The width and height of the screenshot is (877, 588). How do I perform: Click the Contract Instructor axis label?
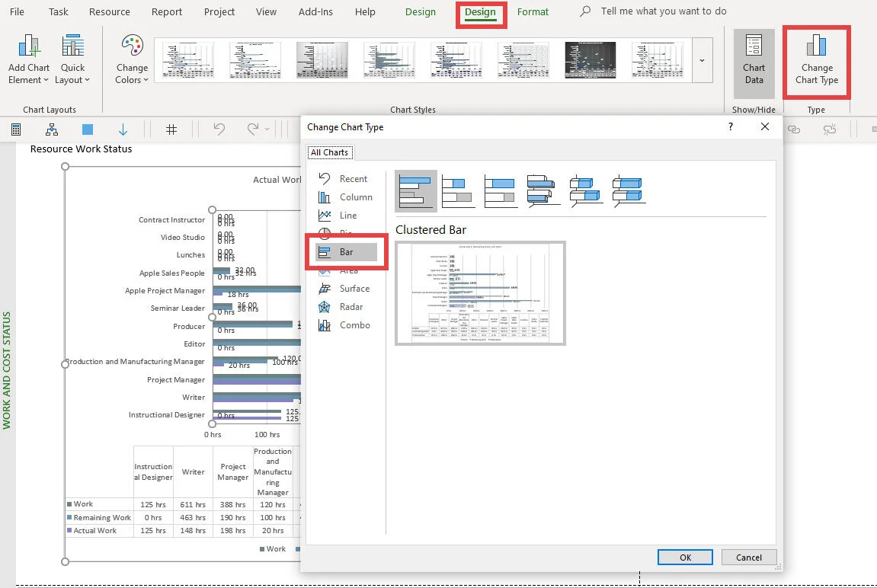pos(171,219)
